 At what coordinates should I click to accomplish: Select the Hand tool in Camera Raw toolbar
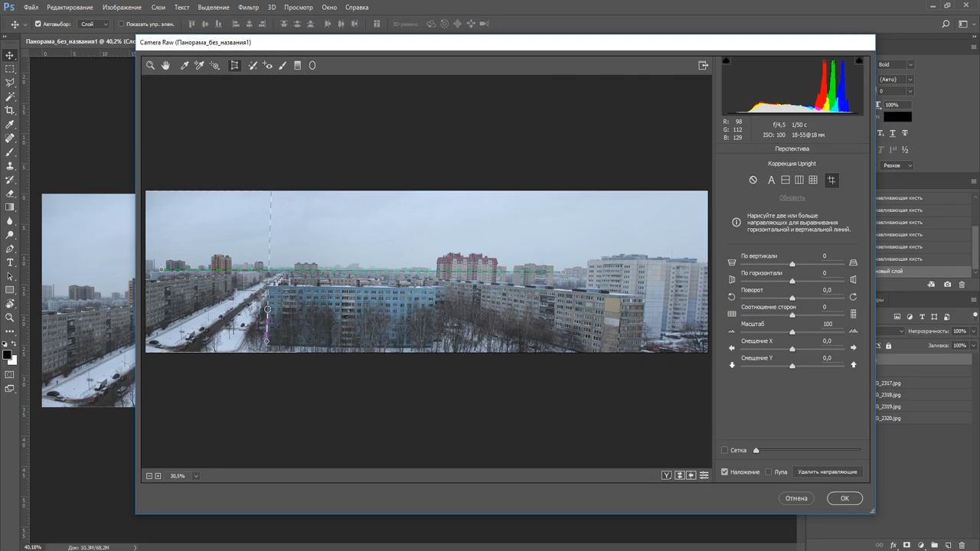point(165,66)
